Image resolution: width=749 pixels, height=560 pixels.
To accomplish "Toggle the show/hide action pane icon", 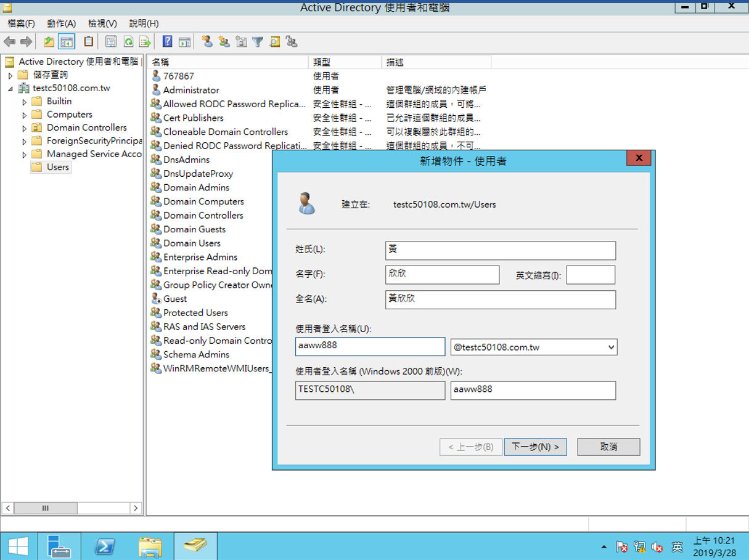I will coord(184,42).
